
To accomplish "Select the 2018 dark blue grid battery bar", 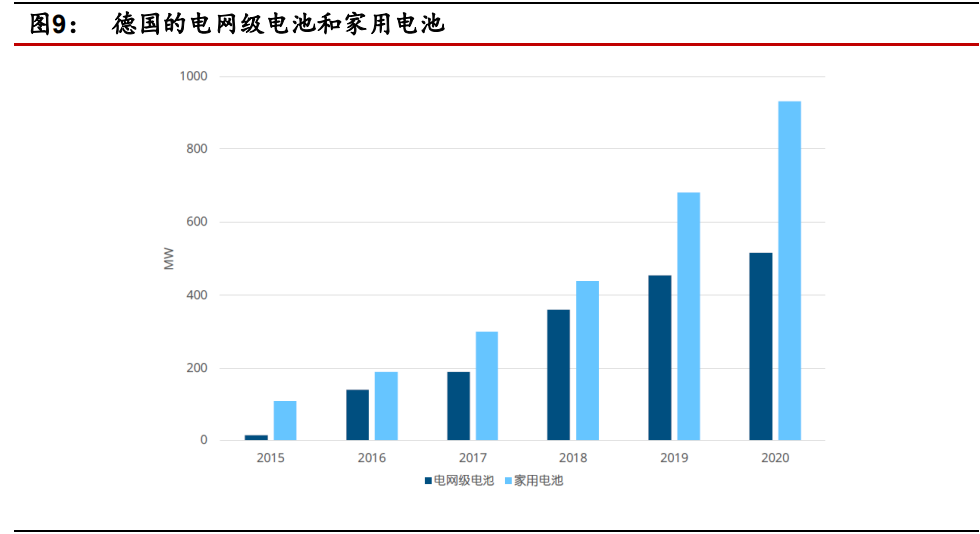I will tap(558, 376).
